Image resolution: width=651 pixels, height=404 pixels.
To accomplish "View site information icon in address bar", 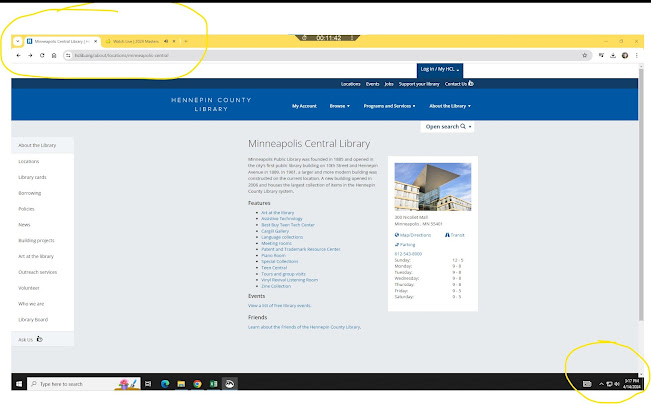I will tap(68, 55).
